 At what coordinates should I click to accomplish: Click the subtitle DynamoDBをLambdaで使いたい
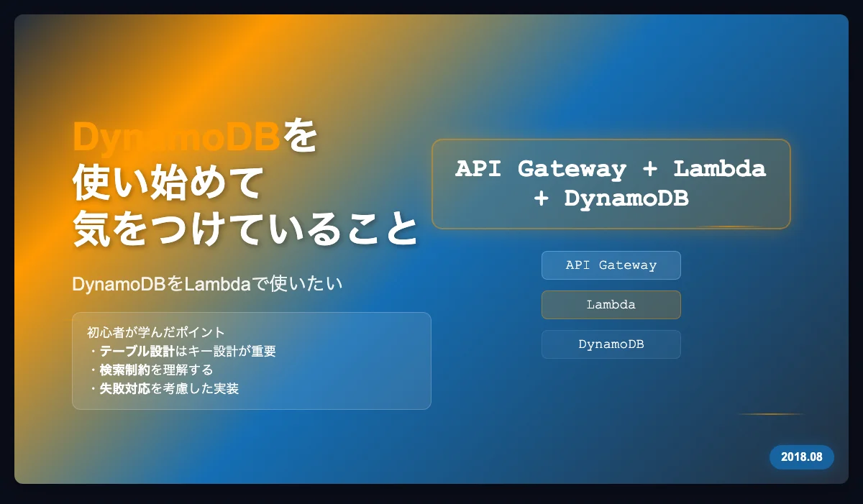tap(207, 285)
